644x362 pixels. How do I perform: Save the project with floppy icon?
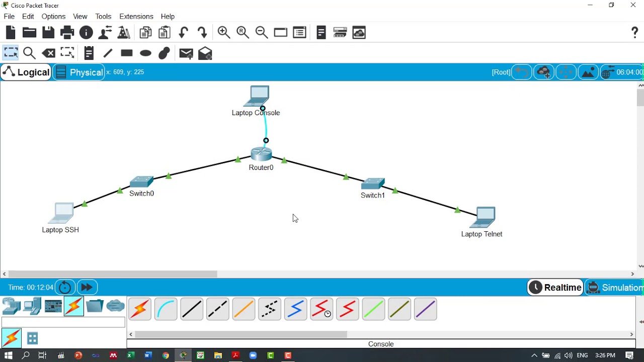tap(48, 33)
